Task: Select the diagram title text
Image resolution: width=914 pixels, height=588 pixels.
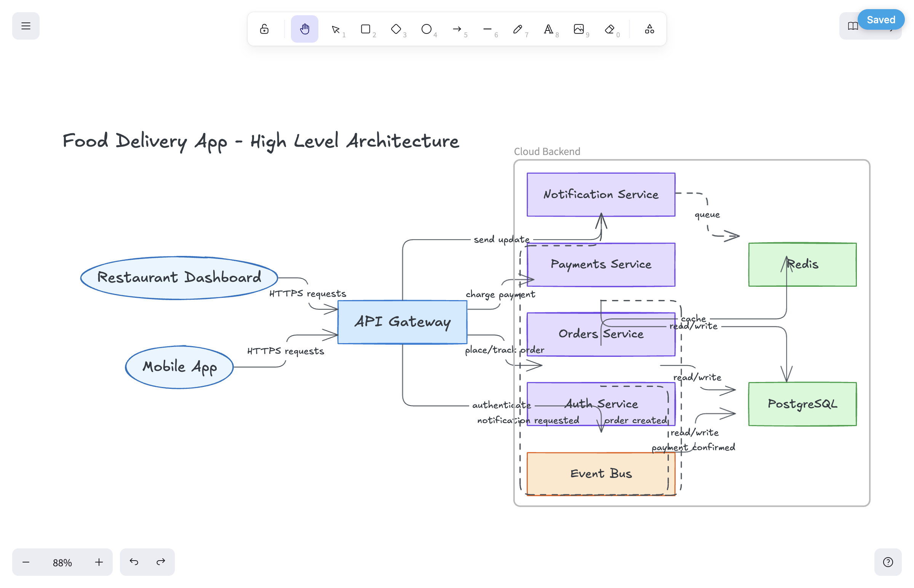Action: point(261,141)
